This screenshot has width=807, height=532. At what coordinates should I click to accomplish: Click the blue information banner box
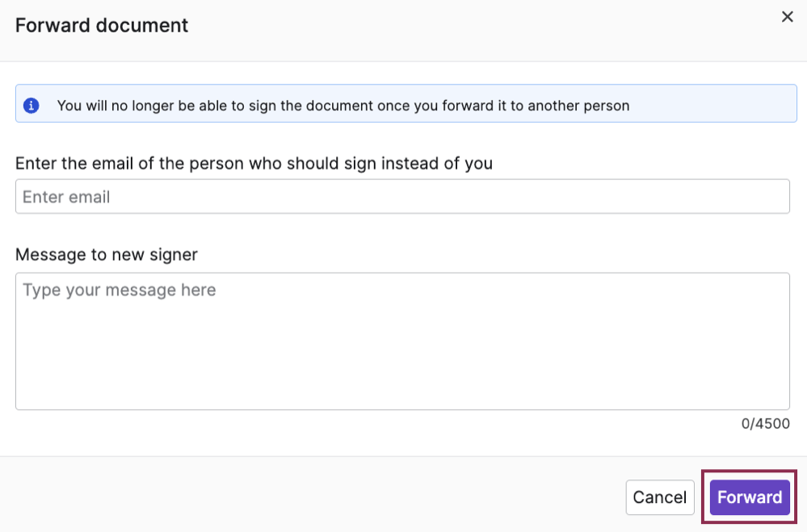[x=406, y=103]
